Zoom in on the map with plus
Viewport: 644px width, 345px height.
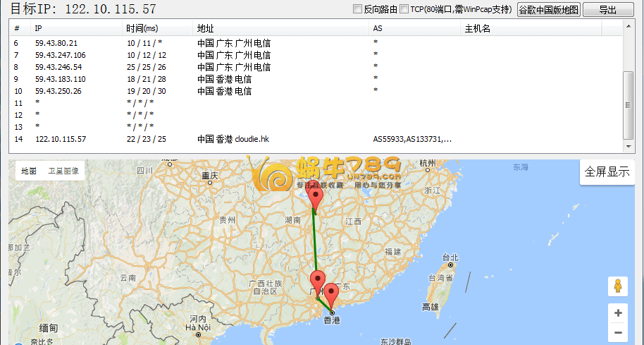click(618, 313)
